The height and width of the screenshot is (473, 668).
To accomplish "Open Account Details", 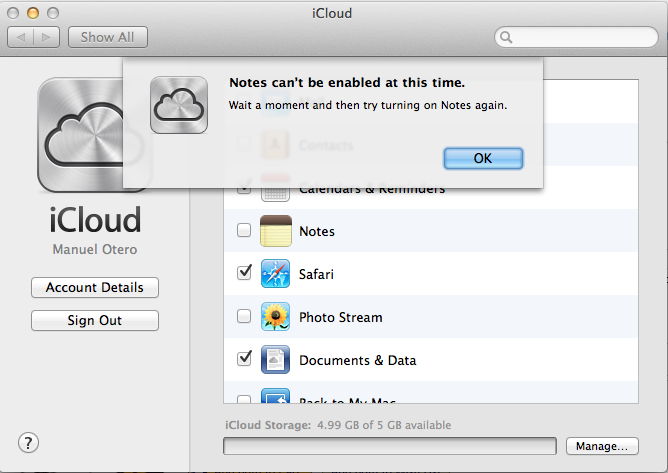I will (95, 288).
